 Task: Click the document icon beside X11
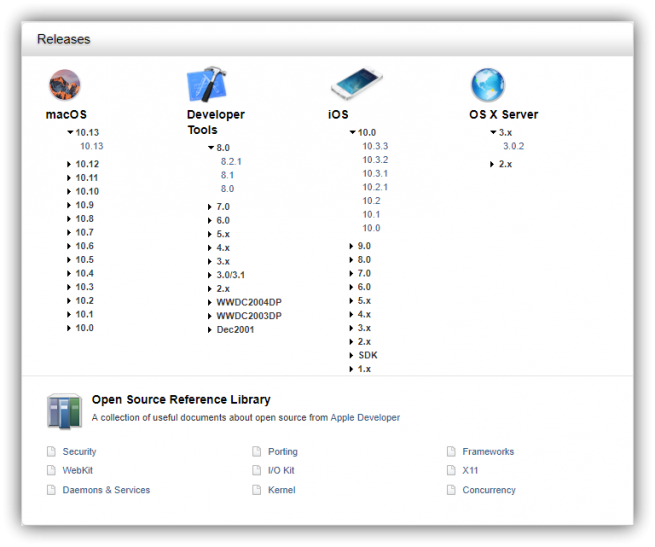(451, 470)
